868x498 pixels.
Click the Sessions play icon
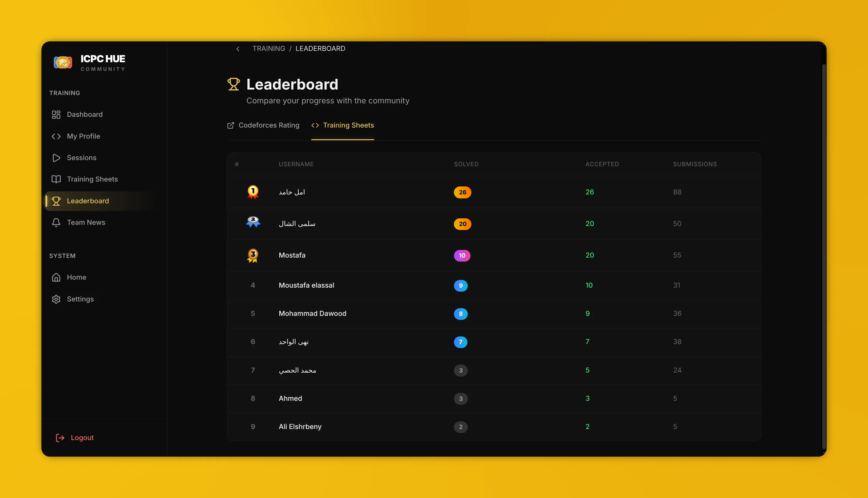coord(56,158)
